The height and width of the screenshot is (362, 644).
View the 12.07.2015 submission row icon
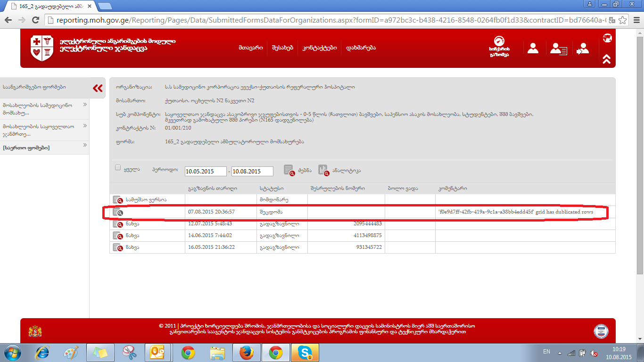[117, 224]
